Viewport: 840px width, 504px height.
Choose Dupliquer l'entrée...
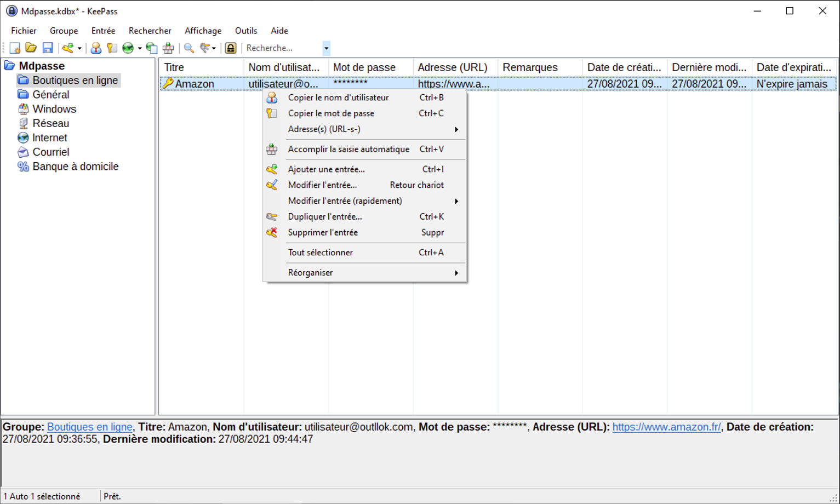(x=364, y=216)
